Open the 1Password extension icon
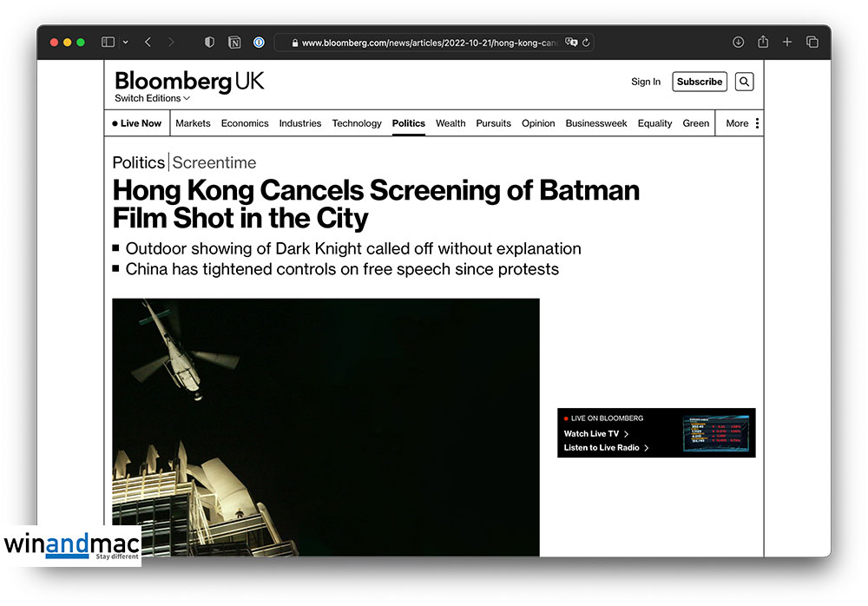This screenshot has height=606, width=868. click(x=259, y=42)
